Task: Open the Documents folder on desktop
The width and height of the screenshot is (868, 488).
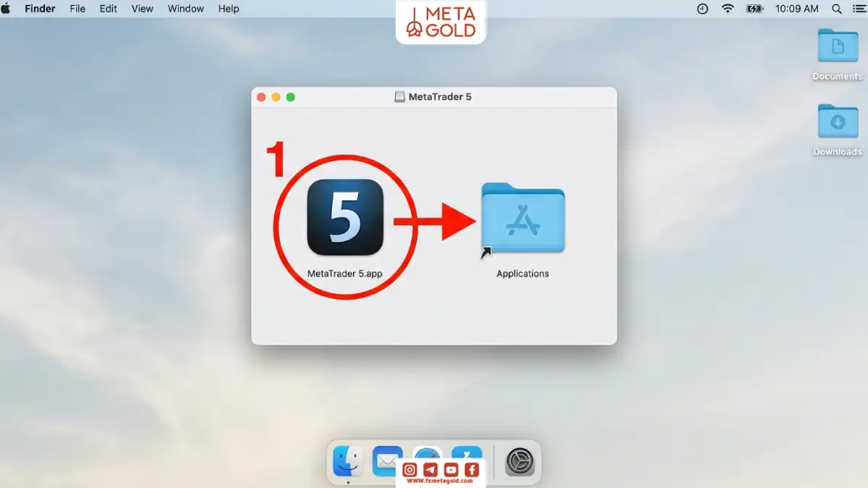Action: (838, 46)
